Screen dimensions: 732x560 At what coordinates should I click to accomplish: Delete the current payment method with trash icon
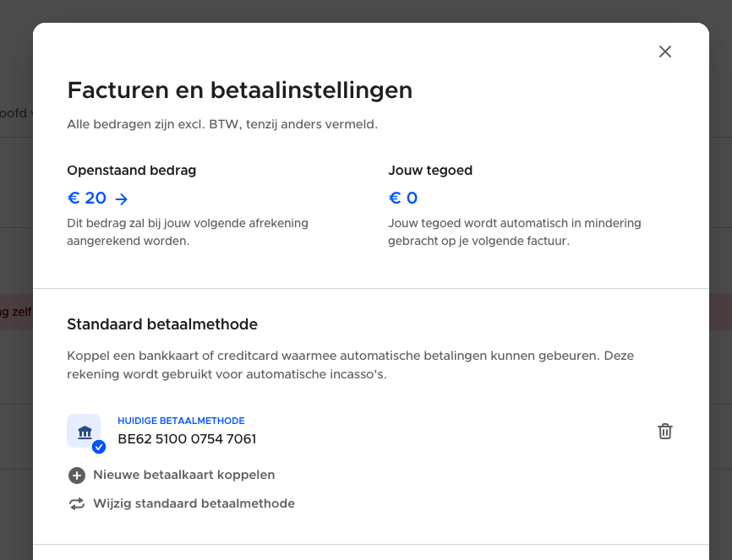pyautogui.click(x=665, y=432)
